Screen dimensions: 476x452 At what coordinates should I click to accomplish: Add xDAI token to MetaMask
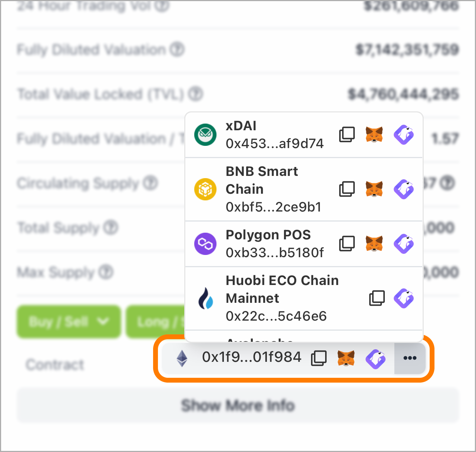[374, 135]
